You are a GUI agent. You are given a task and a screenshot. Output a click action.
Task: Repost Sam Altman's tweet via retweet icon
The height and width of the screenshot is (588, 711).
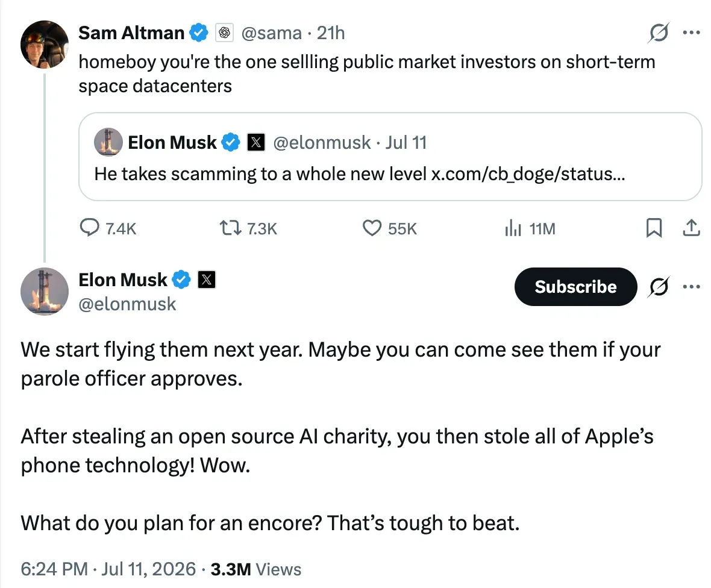coord(230,228)
